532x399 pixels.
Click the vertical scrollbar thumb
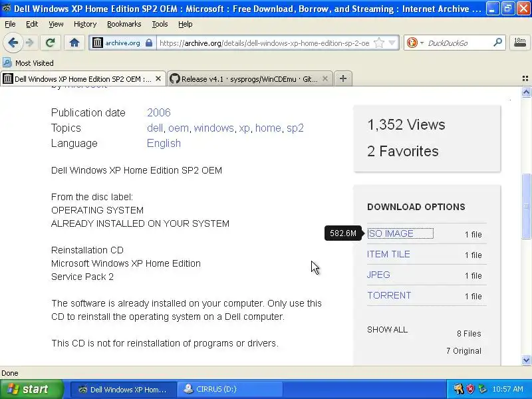tap(526, 206)
